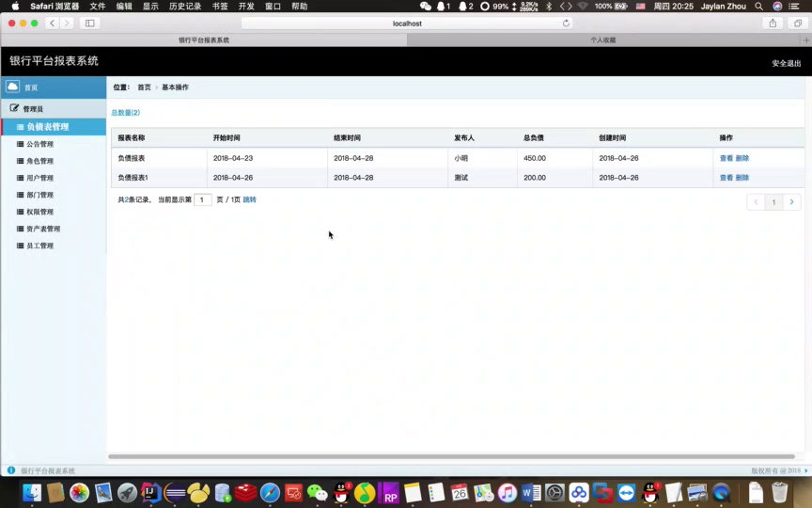The width and height of the screenshot is (812, 508).
Task: Click the localhost address bar
Action: pyautogui.click(x=407, y=24)
